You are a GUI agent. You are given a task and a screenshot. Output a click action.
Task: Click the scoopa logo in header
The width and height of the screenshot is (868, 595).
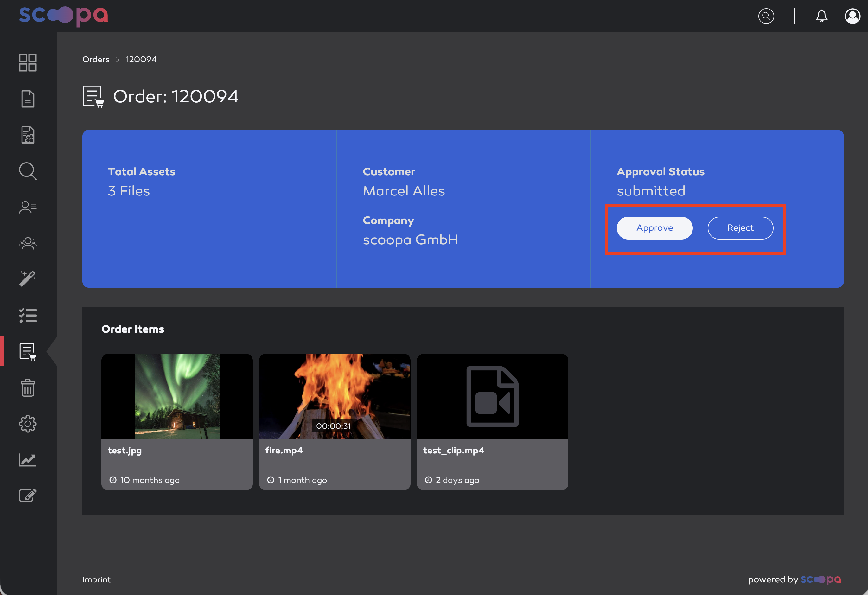(x=63, y=16)
